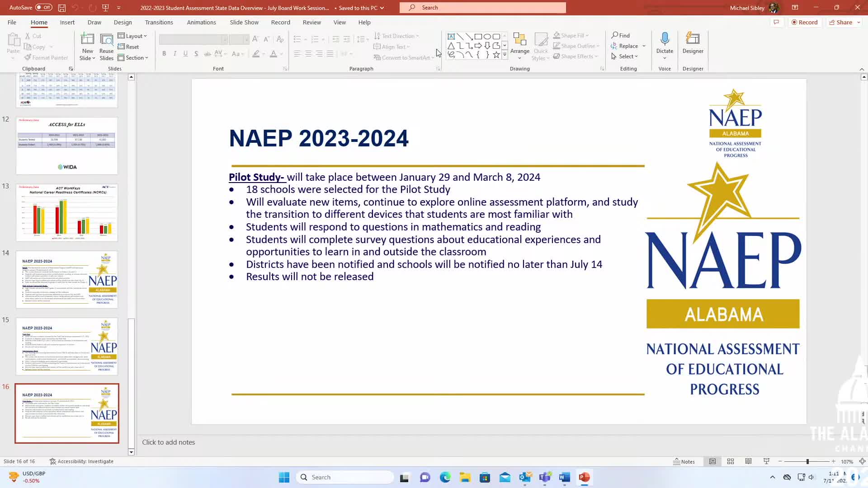The height and width of the screenshot is (488, 868).
Task: Toggle the Notes pane
Action: tap(684, 461)
